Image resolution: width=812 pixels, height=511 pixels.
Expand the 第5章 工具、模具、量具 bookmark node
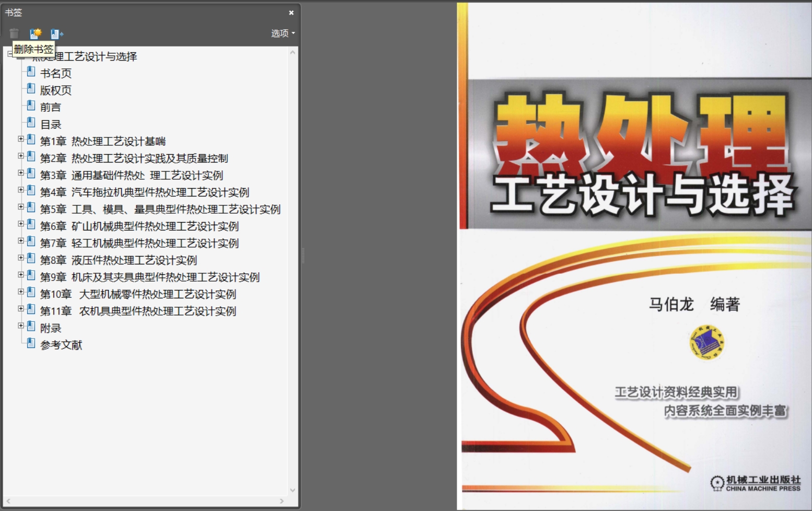(x=21, y=207)
